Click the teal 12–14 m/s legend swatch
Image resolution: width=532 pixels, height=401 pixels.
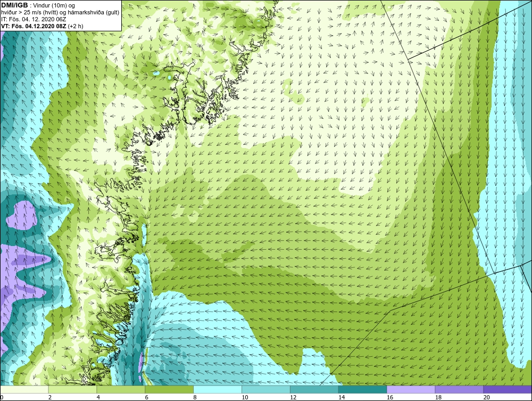click(314, 389)
